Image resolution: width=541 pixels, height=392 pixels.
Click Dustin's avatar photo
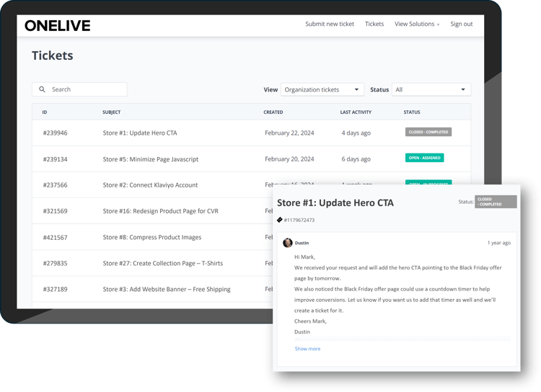[x=287, y=243]
